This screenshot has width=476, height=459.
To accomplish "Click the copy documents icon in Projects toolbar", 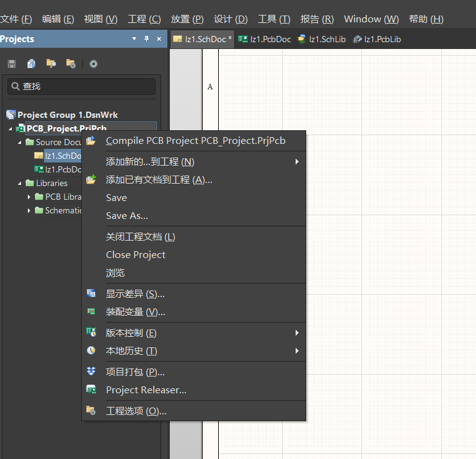I will (x=31, y=64).
